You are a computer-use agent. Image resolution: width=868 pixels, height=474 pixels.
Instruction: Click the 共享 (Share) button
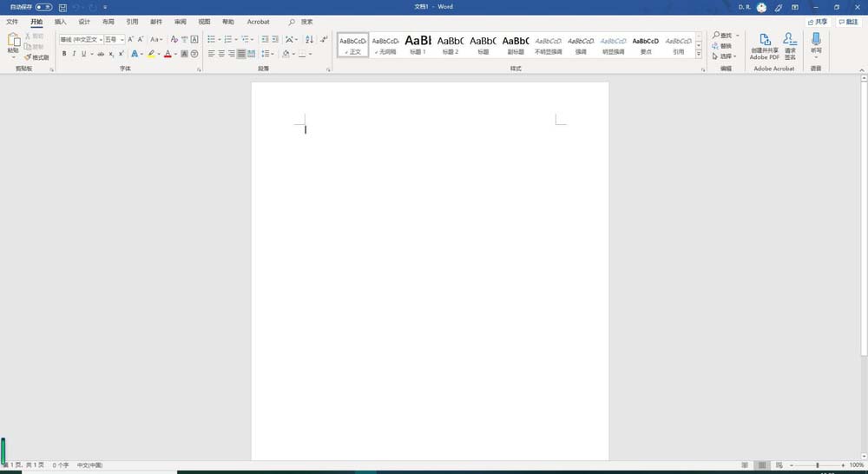[818, 22]
